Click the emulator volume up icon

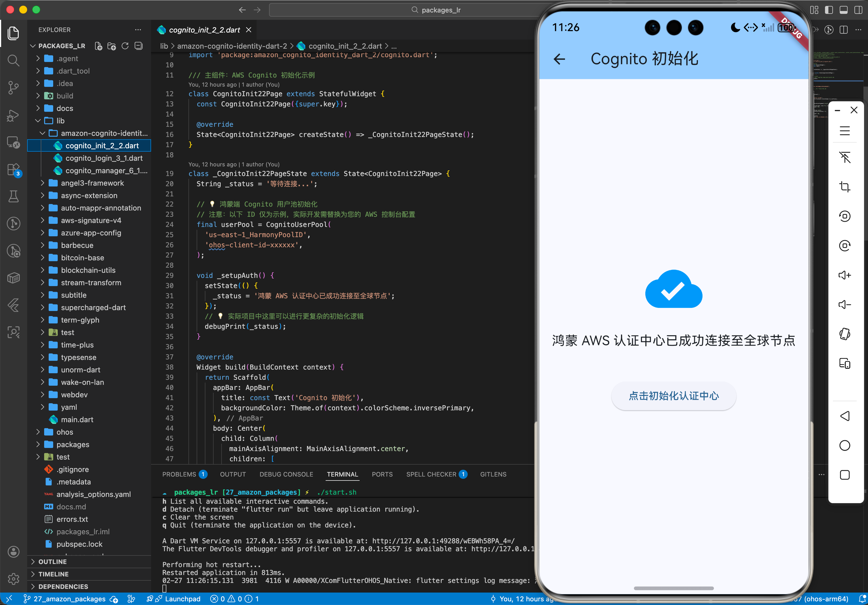[x=845, y=275]
